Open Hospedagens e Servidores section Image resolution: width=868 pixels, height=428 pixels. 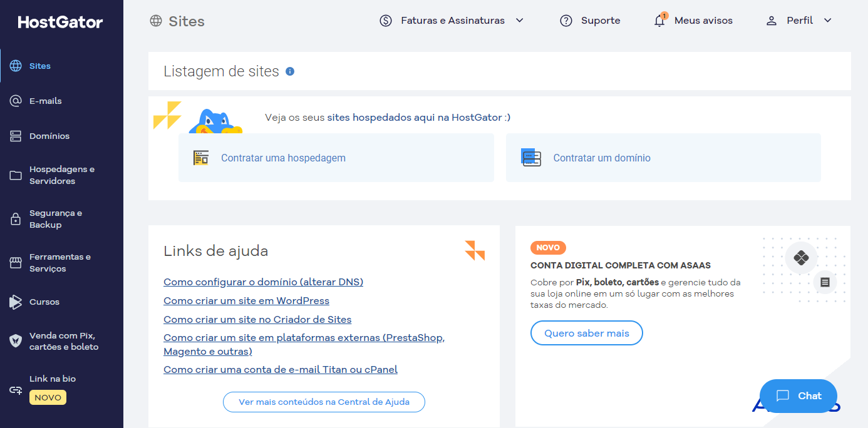61,175
